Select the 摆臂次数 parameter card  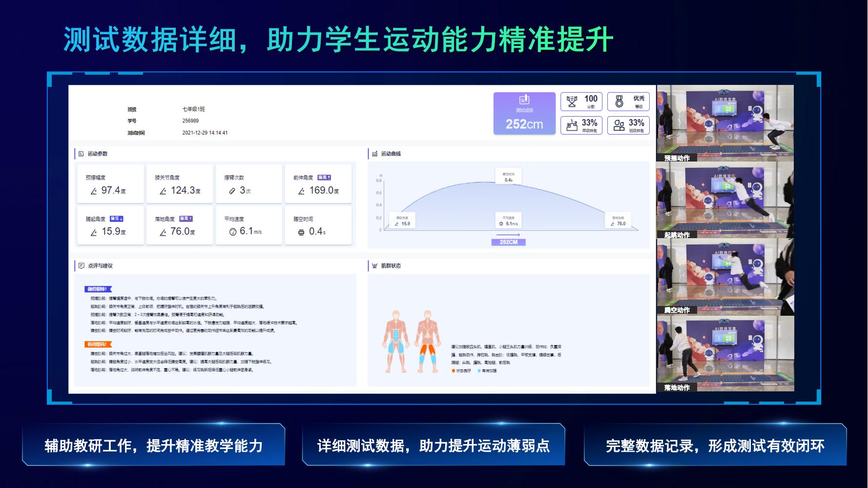click(x=249, y=183)
